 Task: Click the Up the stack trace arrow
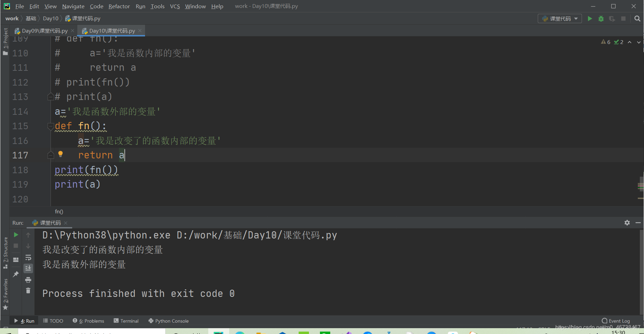[x=28, y=235]
